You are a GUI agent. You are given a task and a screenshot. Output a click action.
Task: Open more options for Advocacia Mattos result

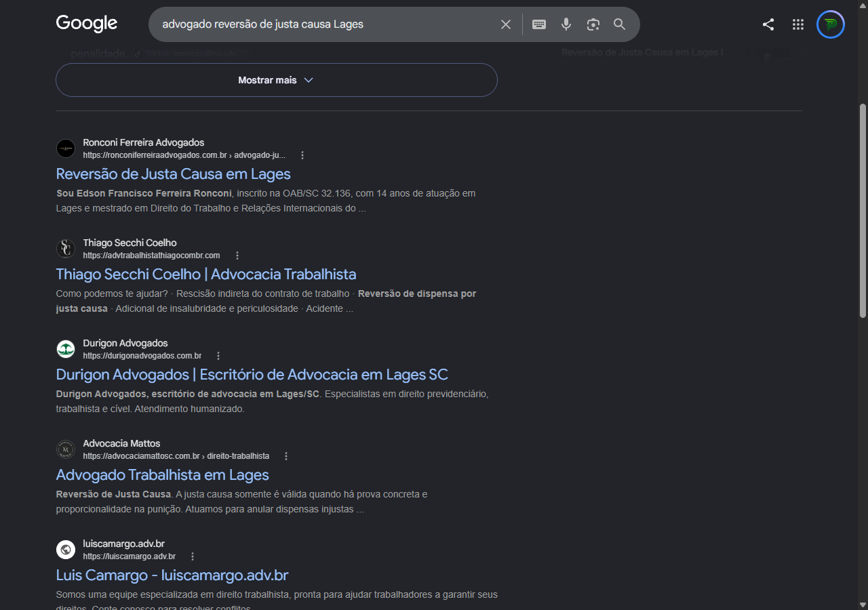tap(286, 456)
